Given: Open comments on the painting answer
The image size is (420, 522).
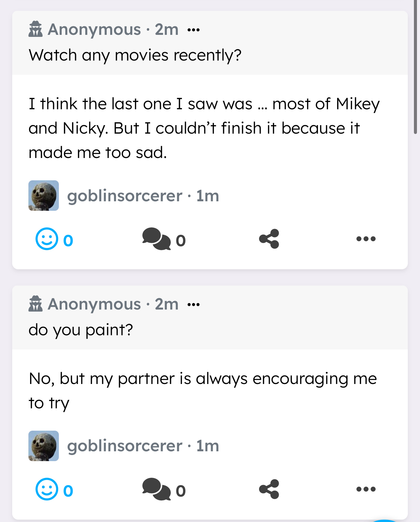Looking at the screenshot, I should (156, 489).
